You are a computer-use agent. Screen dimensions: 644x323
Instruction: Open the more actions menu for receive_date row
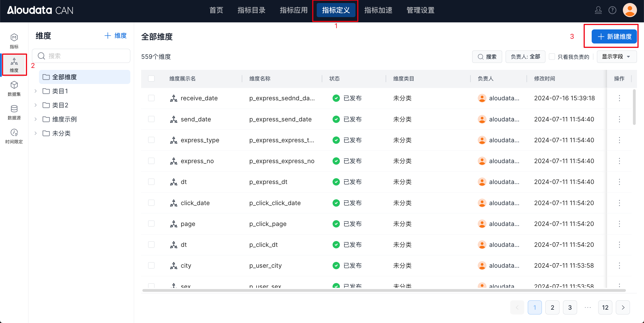tap(619, 98)
